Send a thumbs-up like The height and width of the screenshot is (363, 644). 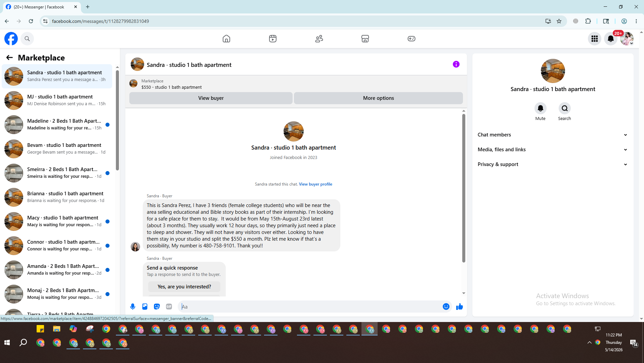pos(460,307)
